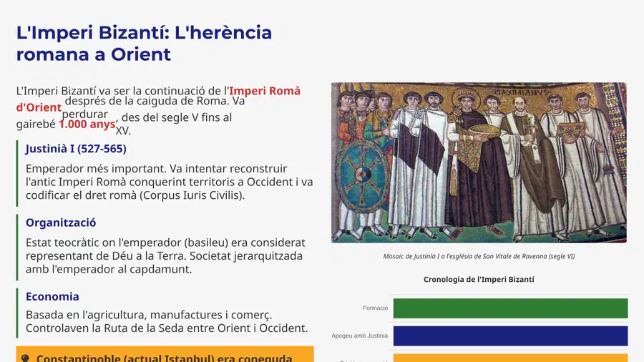Click the green "Formació" chart bar
The width and height of the screenshot is (644, 362).
(510, 308)
